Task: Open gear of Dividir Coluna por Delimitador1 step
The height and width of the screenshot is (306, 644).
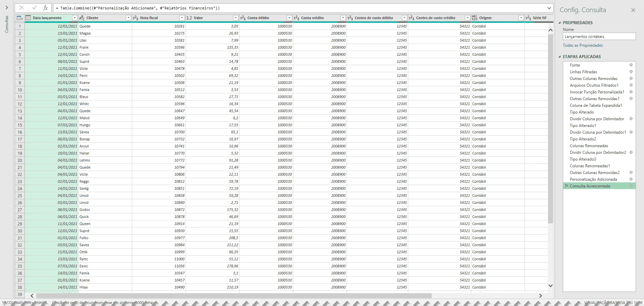Action: click(631, 132)
